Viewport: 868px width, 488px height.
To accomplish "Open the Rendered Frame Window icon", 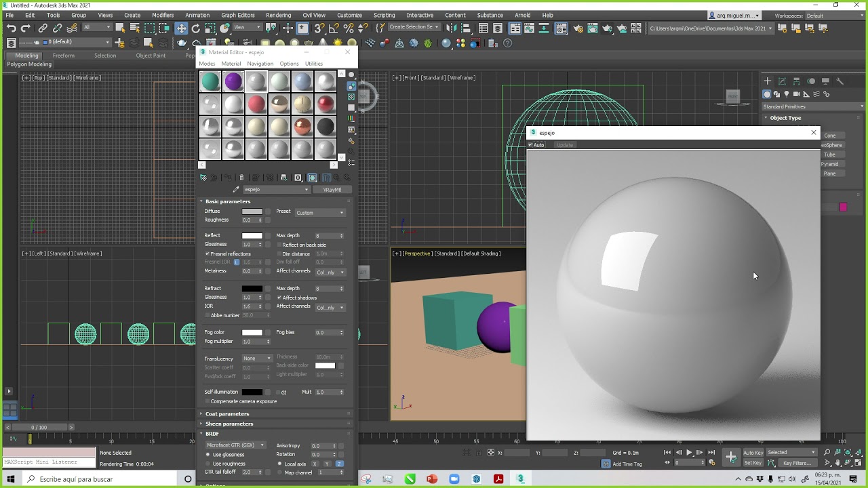I will click(x=593, y=28).
